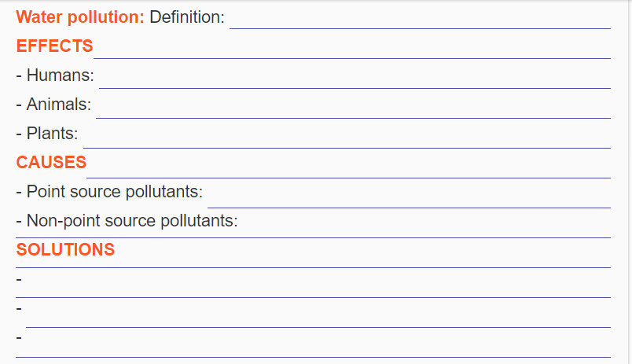The height and width of the screenshot is (364, 632).
Task: Click the Definition: label text
Action: (x=187, y=17)
